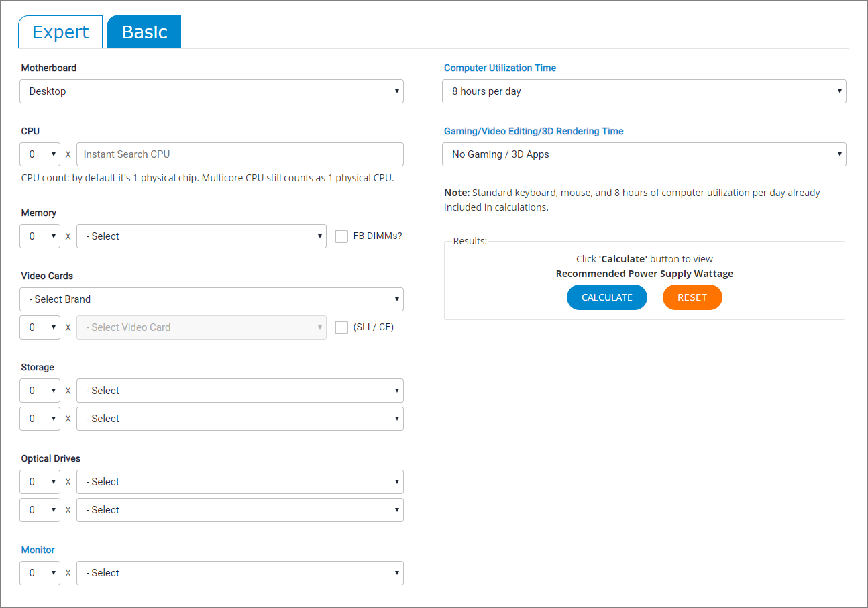Open the first Storage quantity dropdown
Screen dimensions: 868x608
(40, 391)
